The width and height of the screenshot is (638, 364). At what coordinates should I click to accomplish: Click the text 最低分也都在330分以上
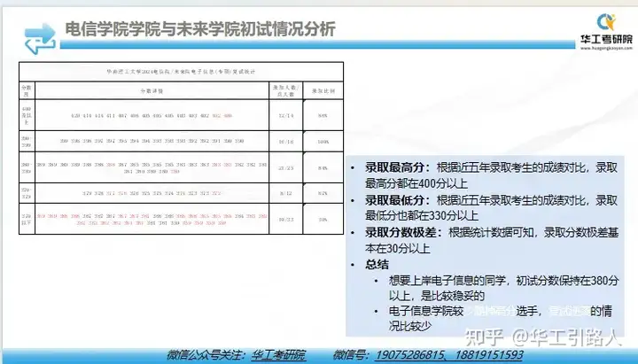click(x=422, y=215)
